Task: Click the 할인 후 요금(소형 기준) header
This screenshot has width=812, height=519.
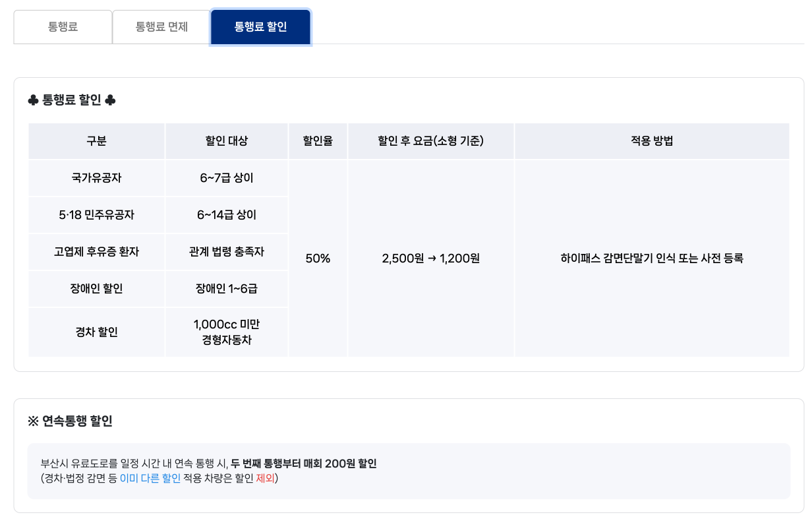Action: [x=431, y=140]
